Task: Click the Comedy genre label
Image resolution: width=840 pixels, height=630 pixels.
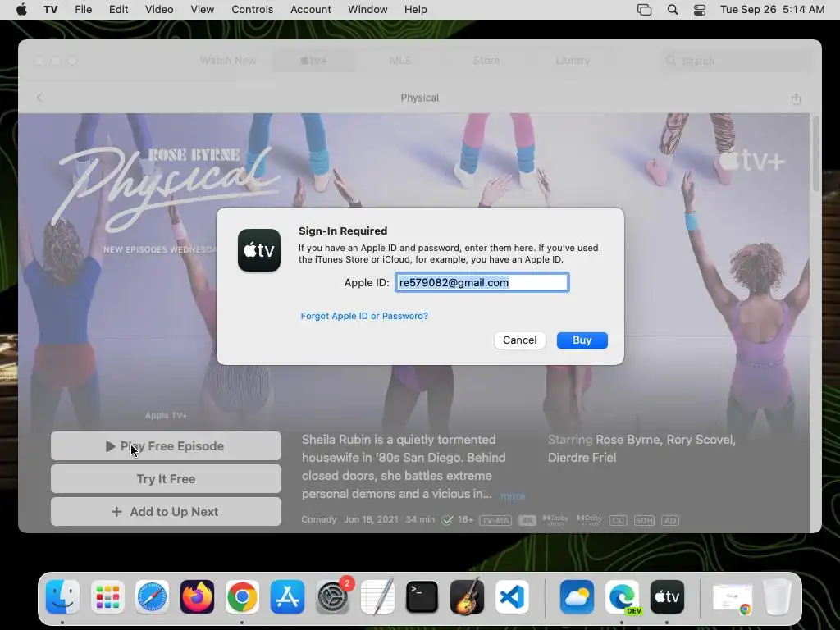Action: coord(319,519)
